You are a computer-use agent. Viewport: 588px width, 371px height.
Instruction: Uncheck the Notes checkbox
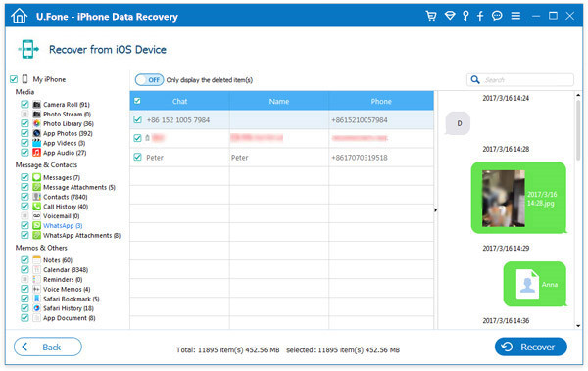coord(24,260)
